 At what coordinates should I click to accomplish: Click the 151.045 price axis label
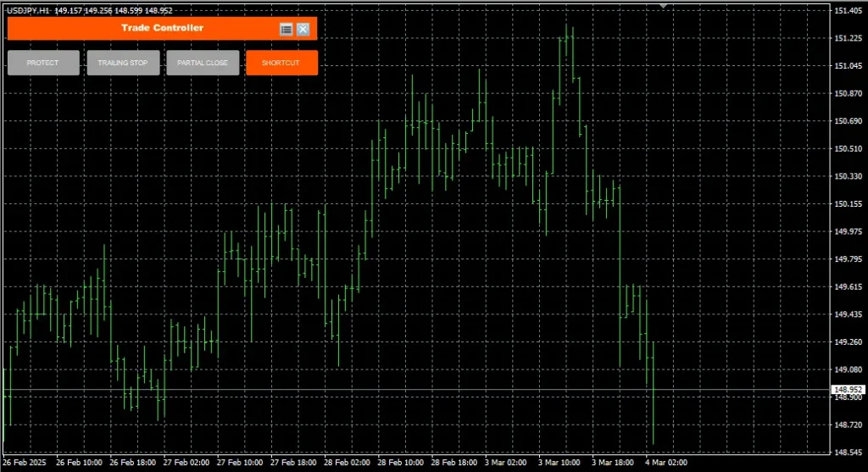[848, 66]
